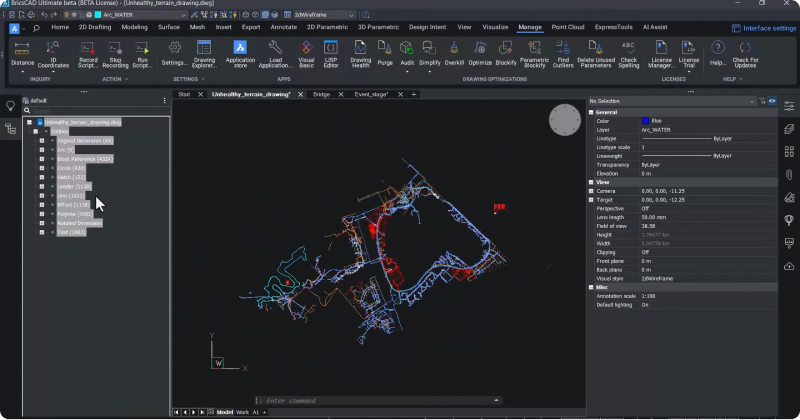
Task: Collapse the Entities tree node
Action: click(x=35, y=131)
